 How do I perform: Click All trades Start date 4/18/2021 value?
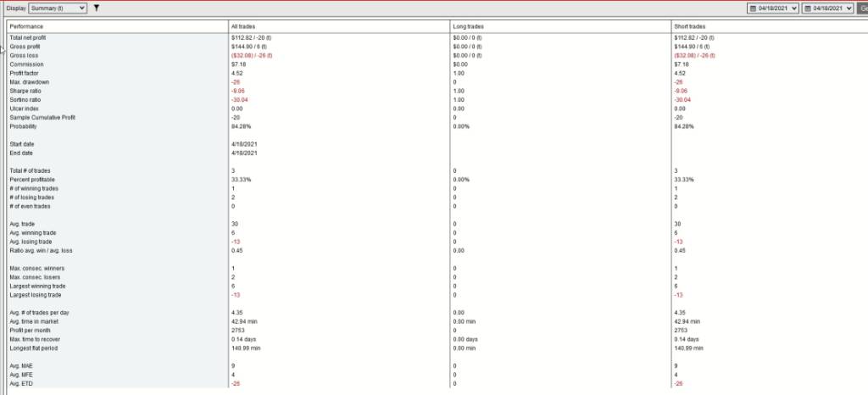(243, 144)
